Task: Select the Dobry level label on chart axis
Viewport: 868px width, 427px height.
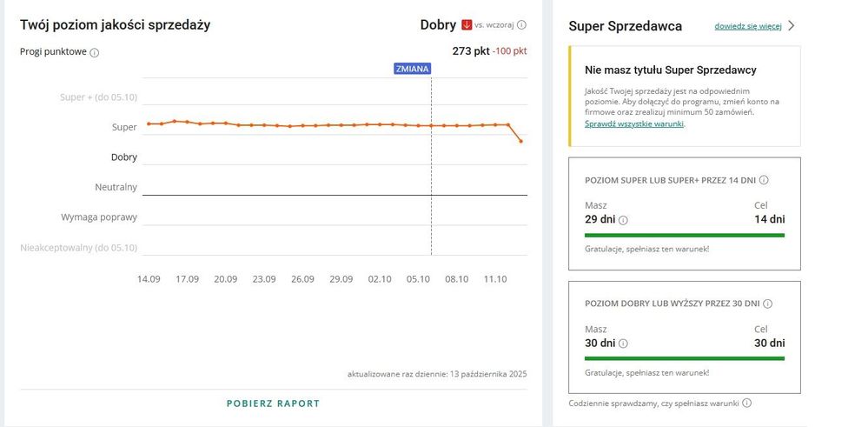Action: point(123,157)
